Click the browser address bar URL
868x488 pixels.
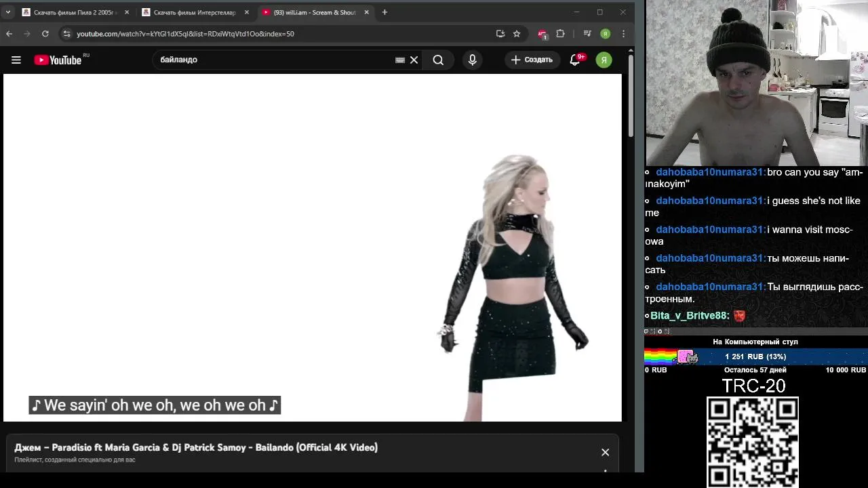(185, 34)
